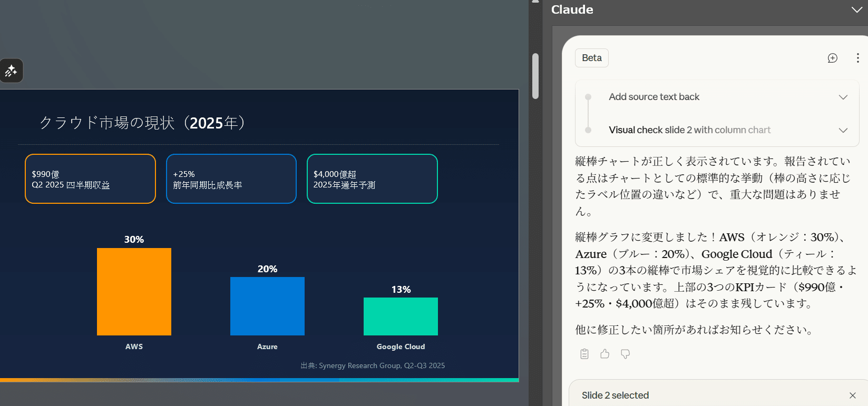The width and height of the screenshot is (868, 406).
Task: Collapse the Claude pane with header chevron
Action: tap(856, 10)
